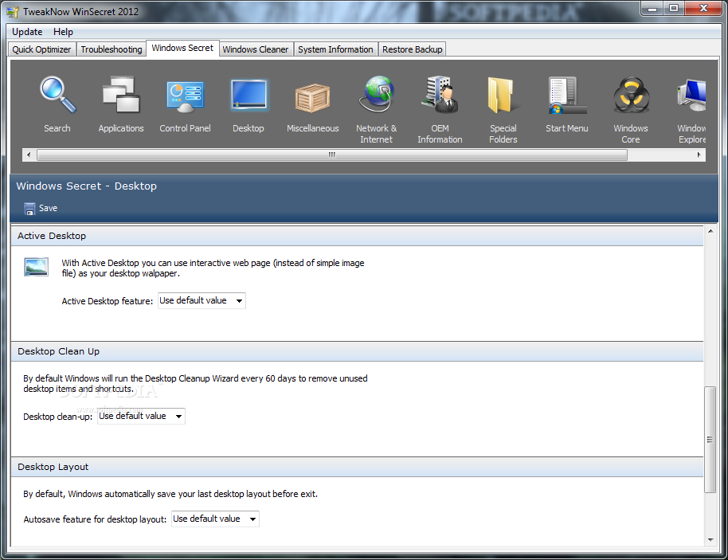Click the 'Windows Secret - Desktop' heading
The width and height of the screenshot is (728, 560).
[86, 186]
